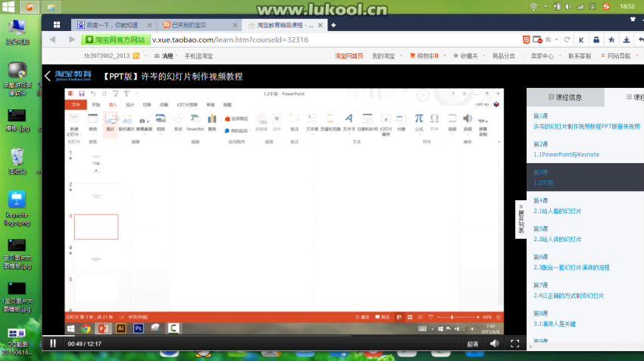Select slide 1 thumbnail in PowerPoint panel
The image size is (644, 361).
pos(96,163)
